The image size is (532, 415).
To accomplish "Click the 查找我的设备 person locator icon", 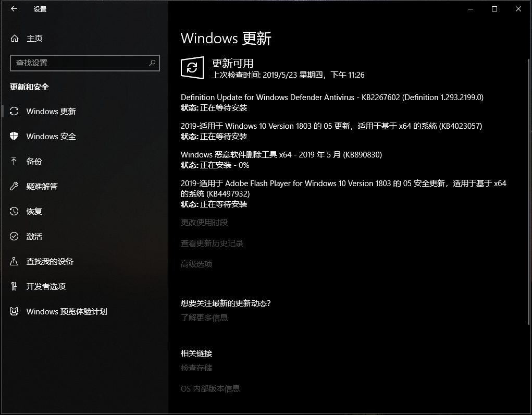I will (x=14, y=261).
